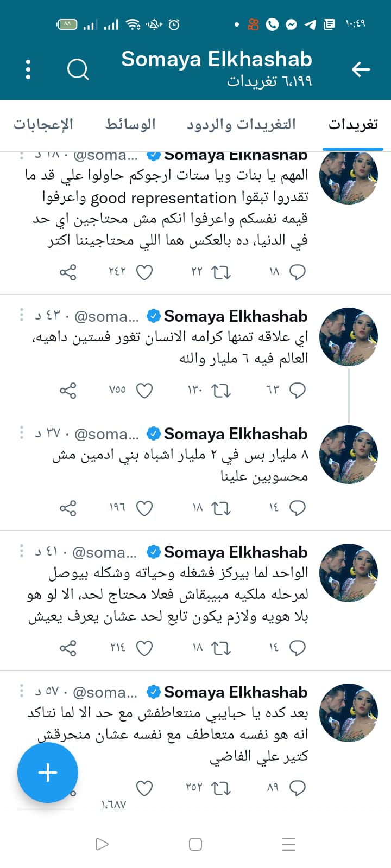Share the tweet with ١٩٦ likes
Viewport: 391px width, 868px height.
coord(68,508)
